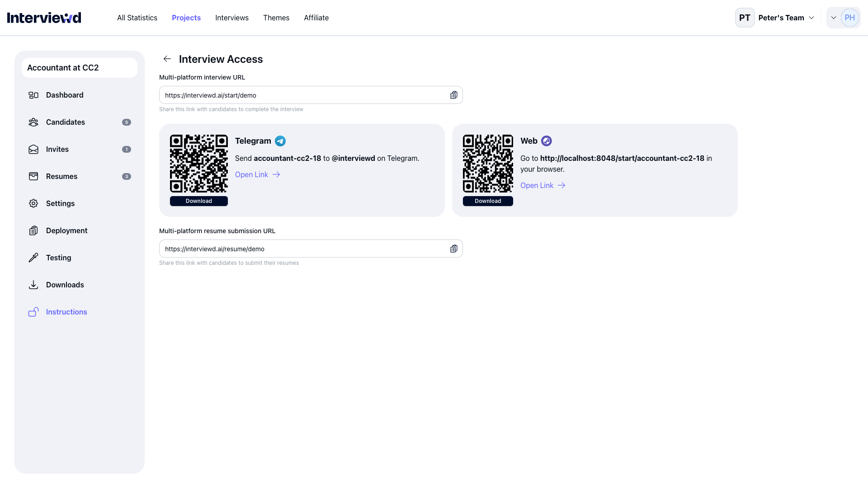Select the Deployment clipboard icon
Viewport: 868px width, 488px height.
(33, 230)
